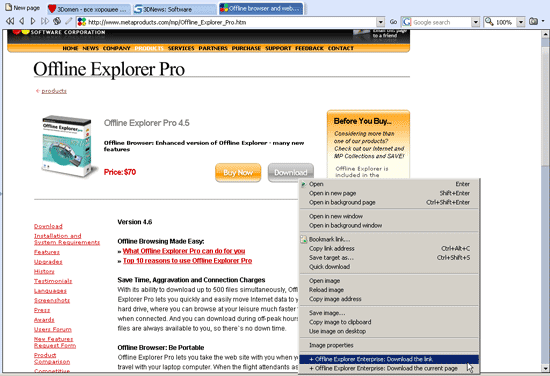Click the Google search engine icon

pos(407,22)
